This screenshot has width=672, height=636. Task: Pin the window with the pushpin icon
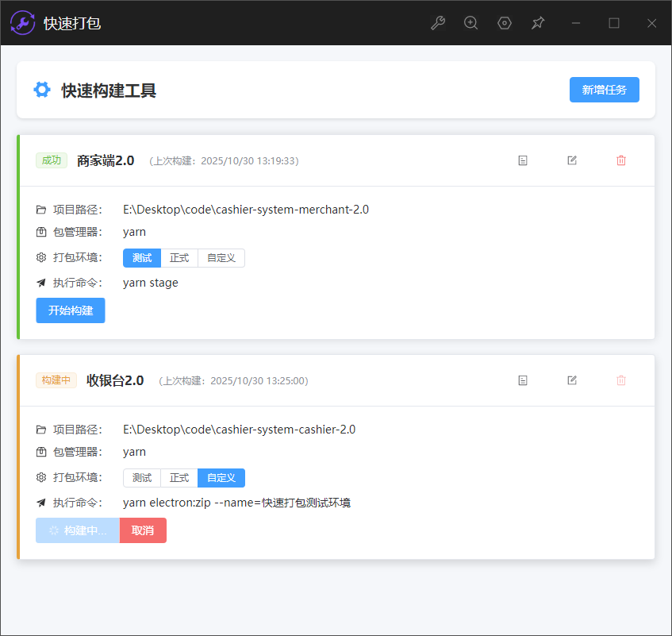pyautogui.click(x=538, y=23)
